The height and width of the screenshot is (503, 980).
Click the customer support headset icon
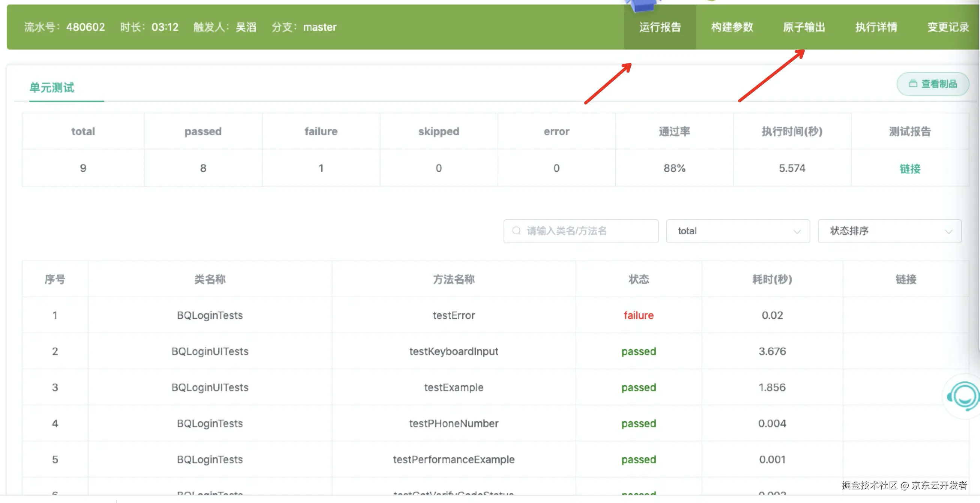click(x=964, y=396)
